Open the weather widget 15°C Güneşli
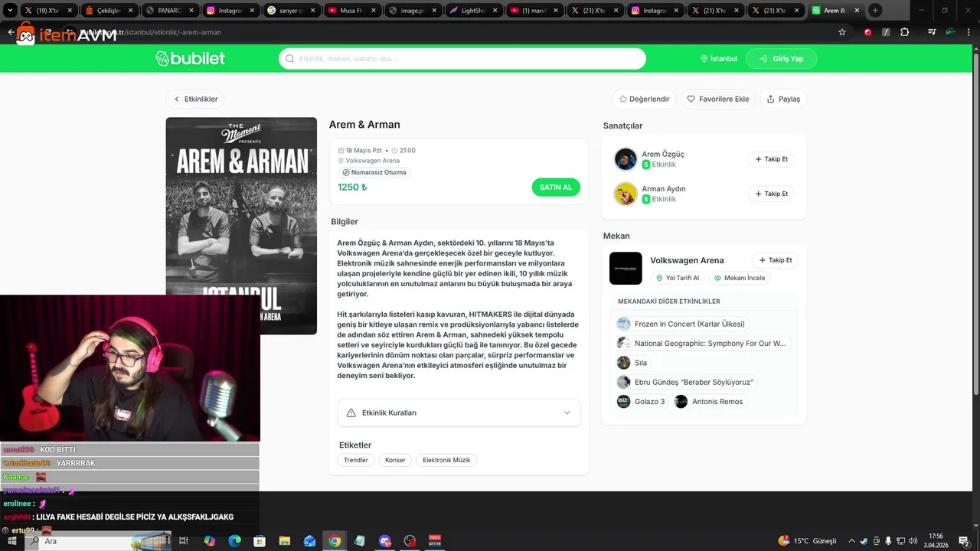Image resolution: width=980 pixels, height=551 pixels. click(x=808, y=541)
